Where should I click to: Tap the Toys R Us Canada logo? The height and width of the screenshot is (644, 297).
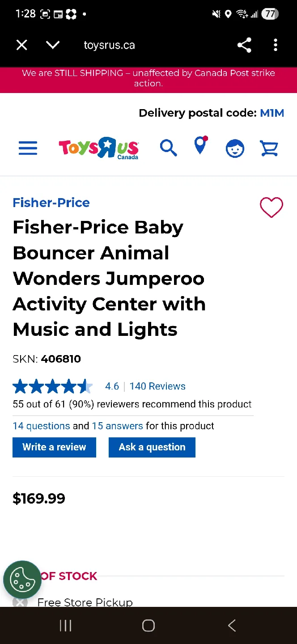coord(98,148)
